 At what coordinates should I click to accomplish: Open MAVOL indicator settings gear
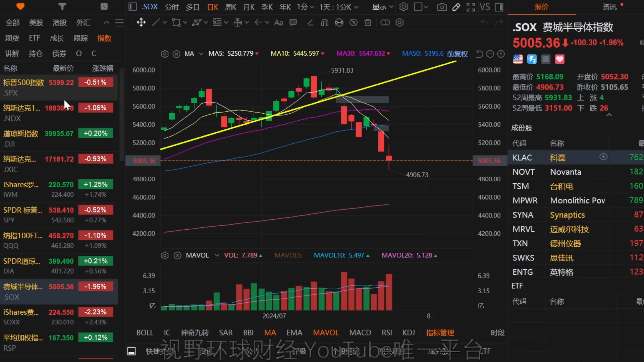coord(164,255)
